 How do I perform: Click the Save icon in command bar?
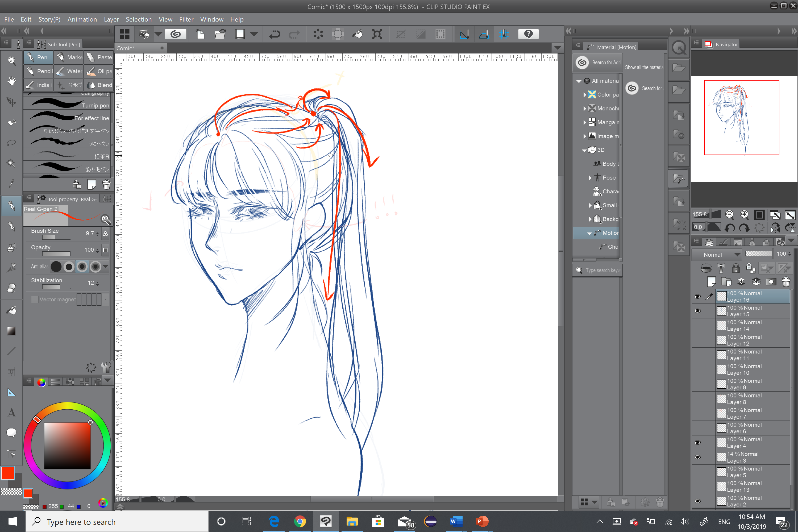click(x=240, y=34)
